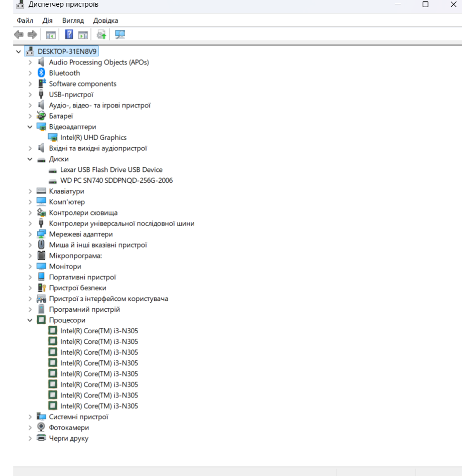Minimize the Диспетчер пристроїв window
The height and width of the screenshot is (476, 476).
397,4
